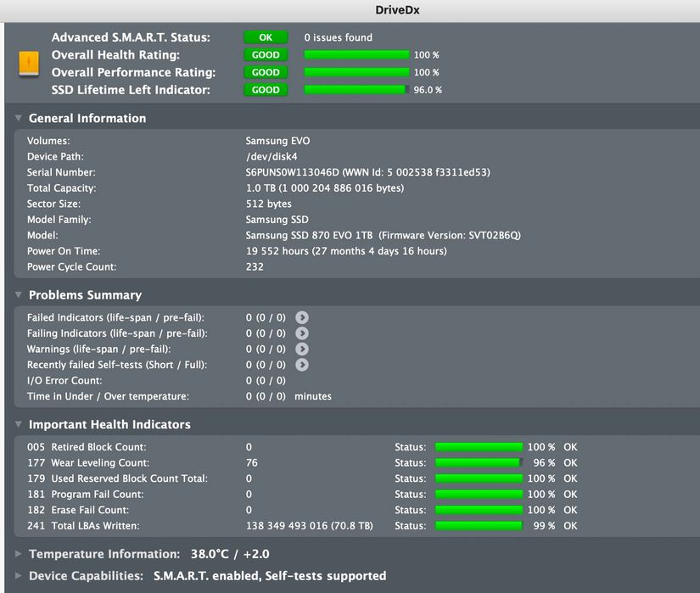700x593 pixels.
Task: Click the OK badge for S.M.A.R.T. status
Action: (x=266, y=37)
